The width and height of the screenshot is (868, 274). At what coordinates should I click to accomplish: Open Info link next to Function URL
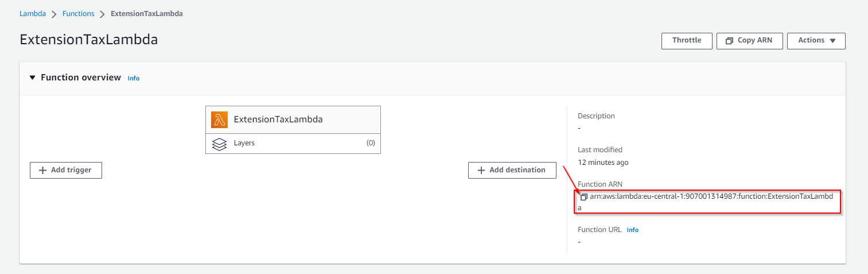click(x=632, y=230)
